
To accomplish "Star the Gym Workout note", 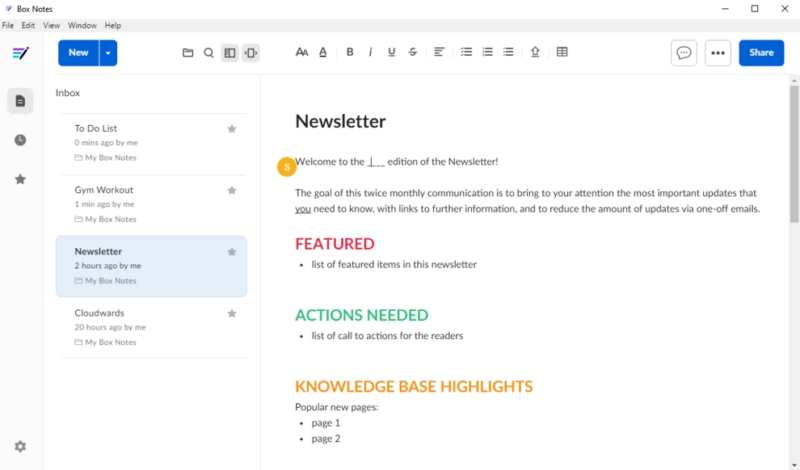I will tap(232, 190).
